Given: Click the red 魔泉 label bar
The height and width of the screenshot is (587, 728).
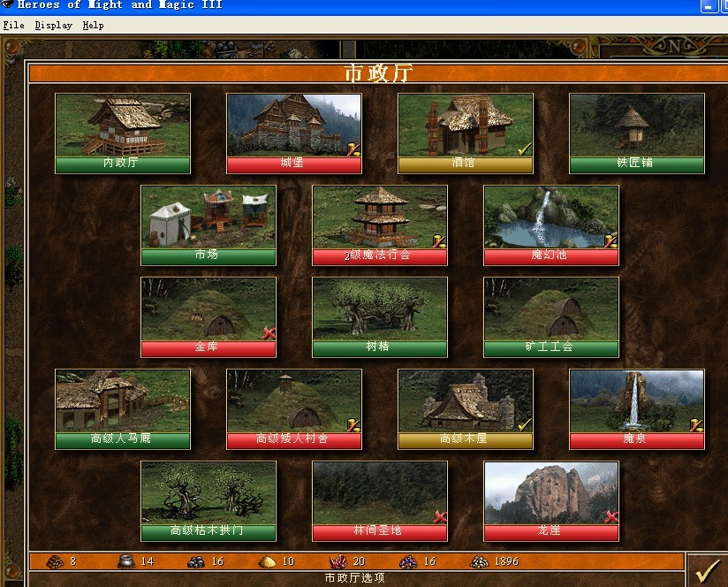Looking at the screenshot, I should point(636,441).
